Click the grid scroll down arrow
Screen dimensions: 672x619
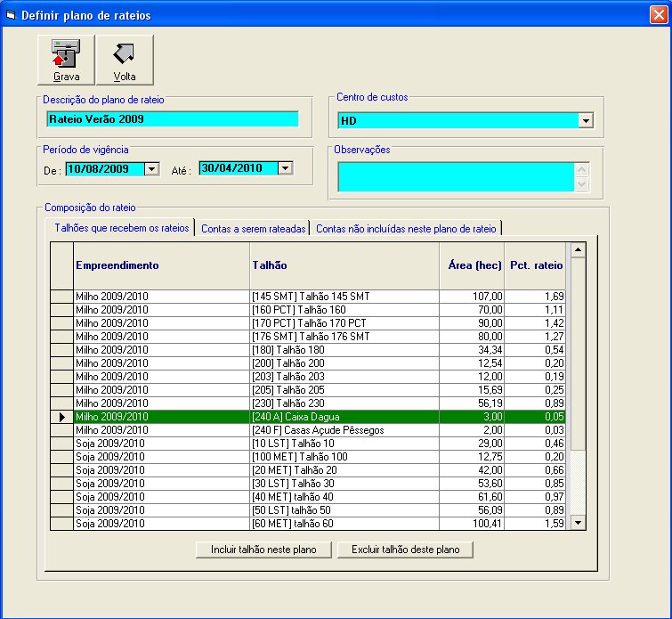pos(578,523)
